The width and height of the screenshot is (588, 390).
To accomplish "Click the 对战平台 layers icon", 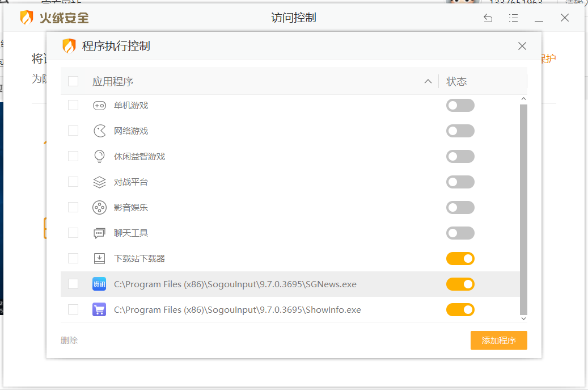I will [99, 182].
